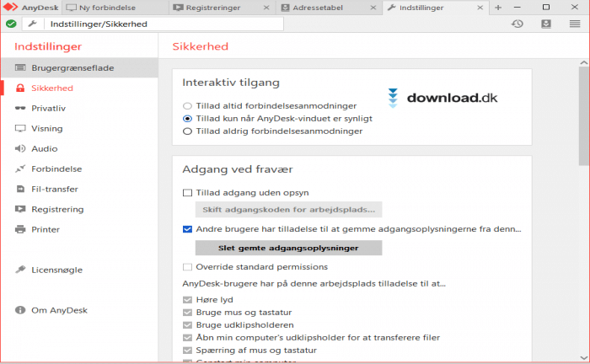This screenshot has height=364, width=590.
Task: Click the Printer icon in sidebar
Action: [20, 229]
